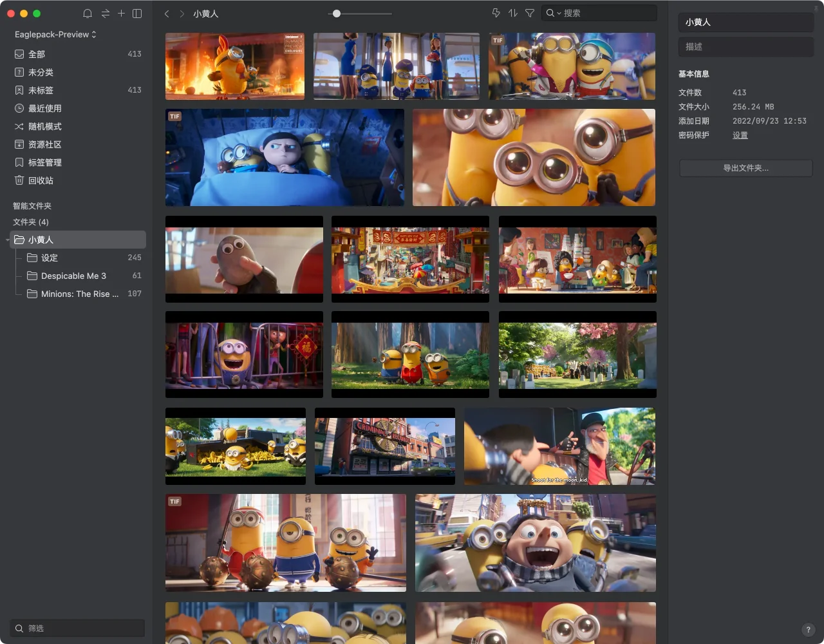824x644 pixels.
Task: Collapse the 小黄人 folder tree arrow
Action: [8, 240]
